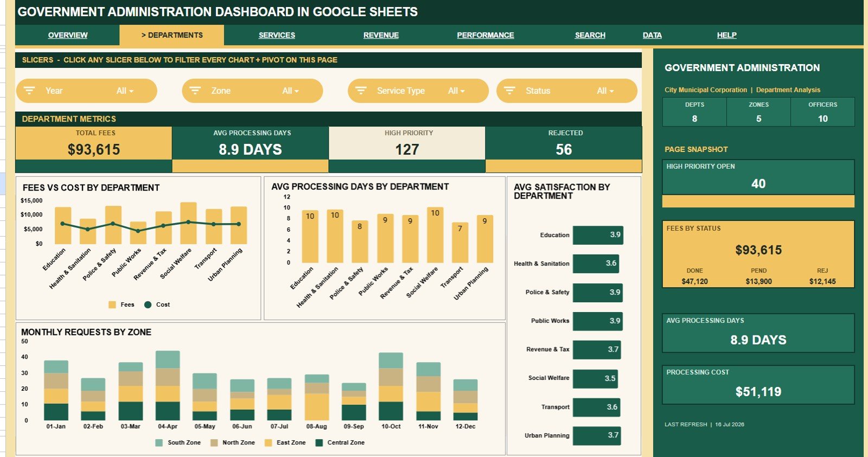Click the Education satisfaction bar 3.9
This screenshot has height=457, width=868.
coord(598,235)
